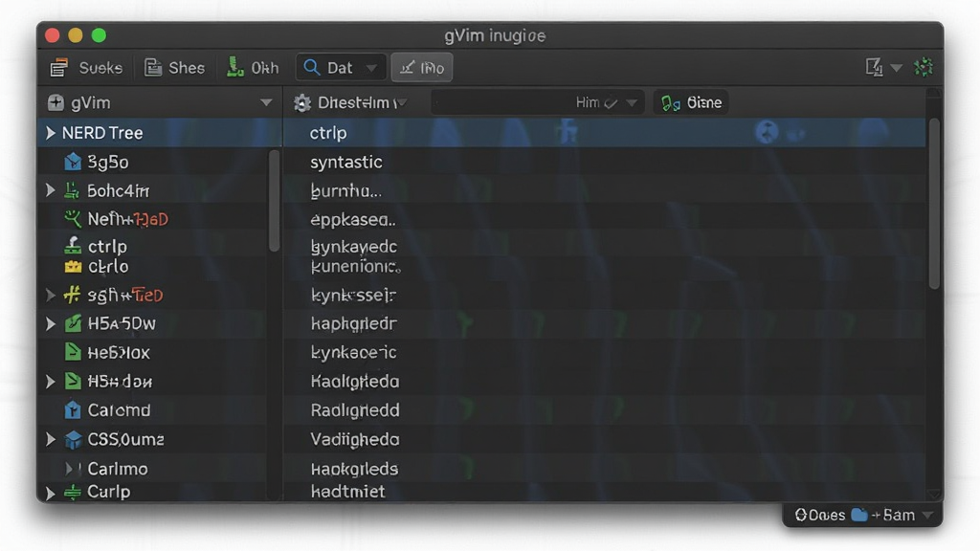Click the Sueks toolbar icon
980x551 pixels.
(58, 68)
